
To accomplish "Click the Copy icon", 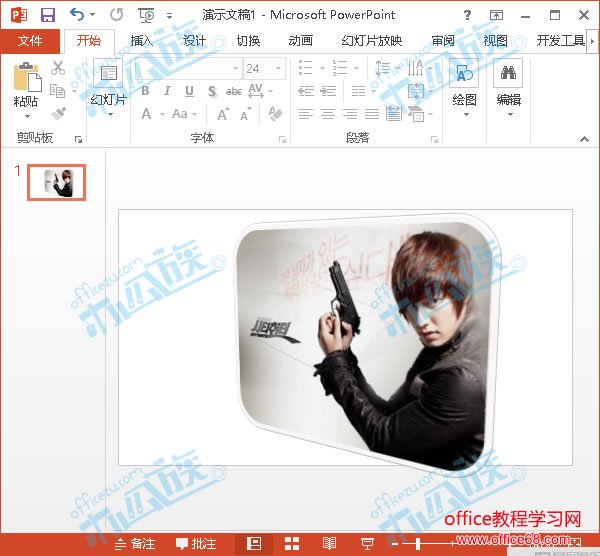I will [x=58, y=91].
